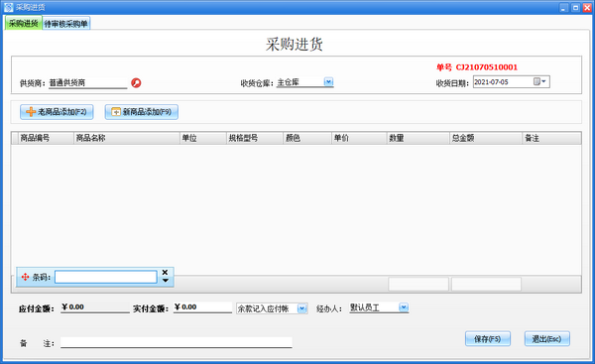Viewport: 595px width, 364px height.
Task: Click the 实付金额 amount field
Action: pyautogui.click(x=202, y=307)
